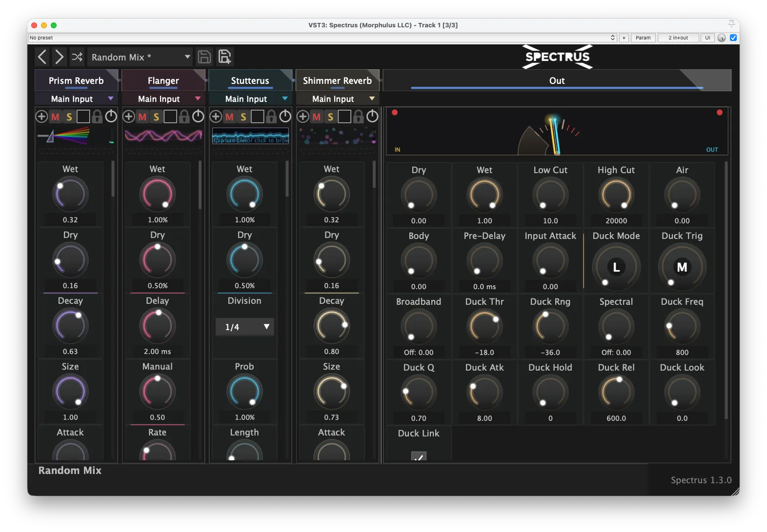Click the knob icon in host toolbar
This screenshot has height=532, width=767.
[x=722, y=38]
